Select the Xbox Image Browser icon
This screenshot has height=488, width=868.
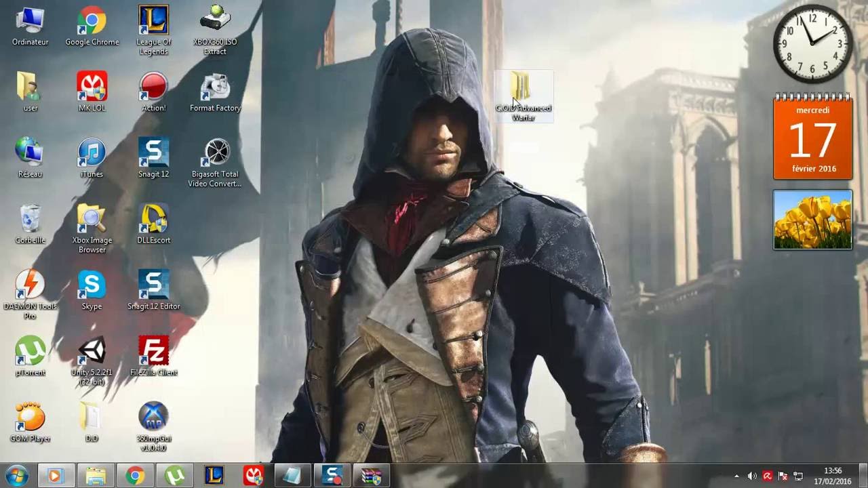coord(92,229)
